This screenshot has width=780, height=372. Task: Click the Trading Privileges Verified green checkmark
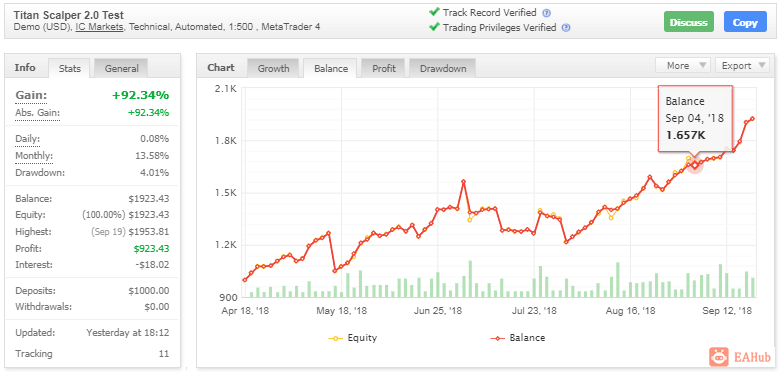435,27
